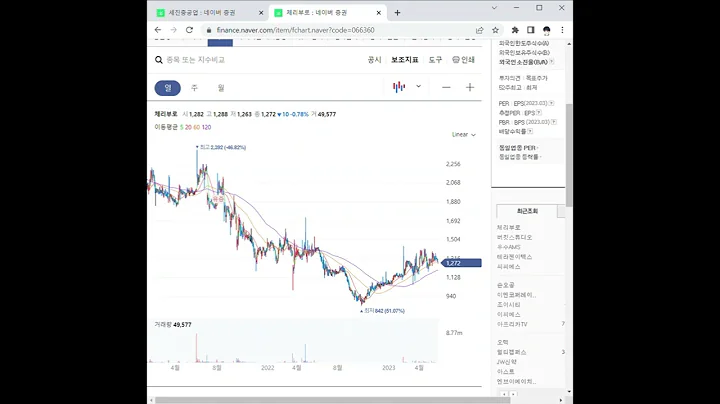
Task: Select the 주 weekly period button
Action: click(x=194, y=88)
